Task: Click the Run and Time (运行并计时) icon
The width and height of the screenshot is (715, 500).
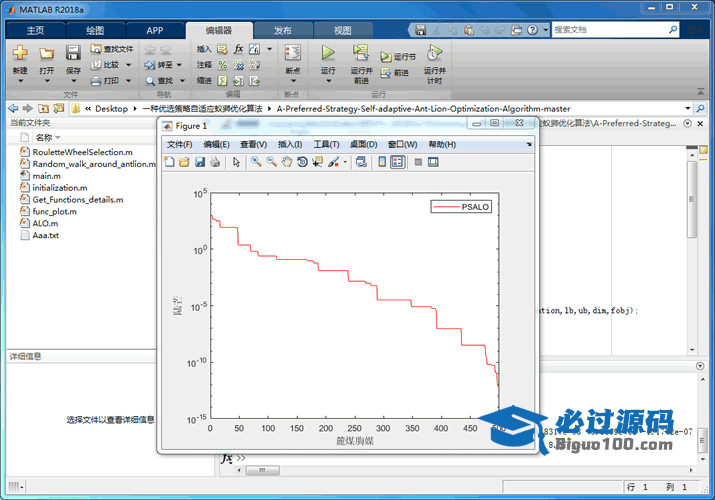Action: [x=434, y=52]
